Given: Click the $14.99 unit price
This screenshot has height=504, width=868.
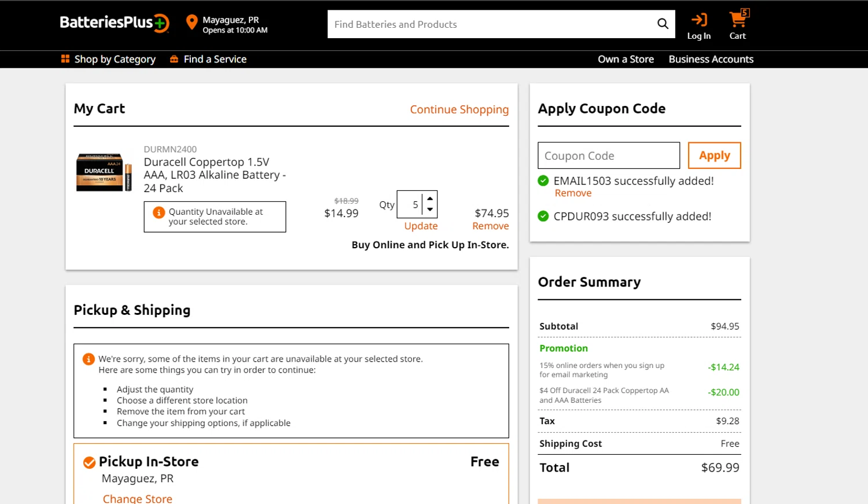Looking at the screenshot, I should coord(341,213).
